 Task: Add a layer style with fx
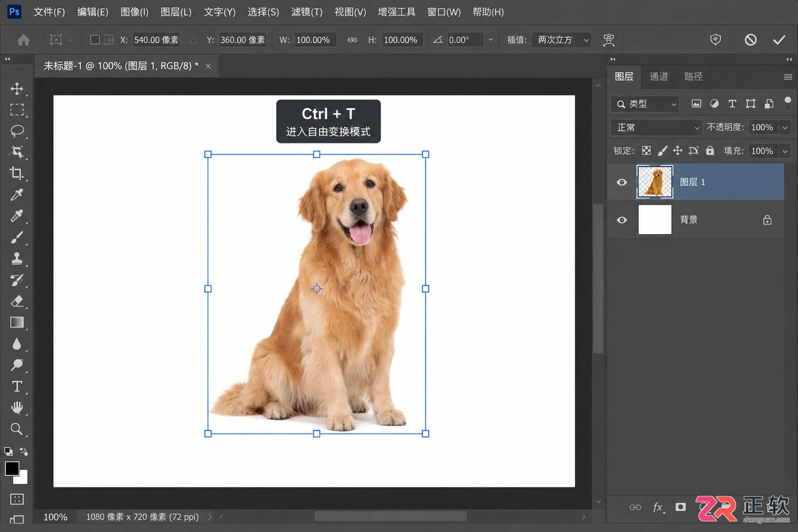coord(658,507)
